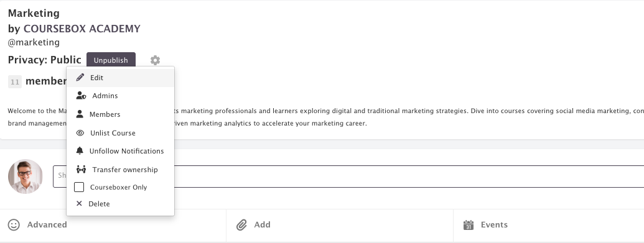The image size is (644, 243).
Task: Click the calendar Events icon
Action: coord(468,224)
